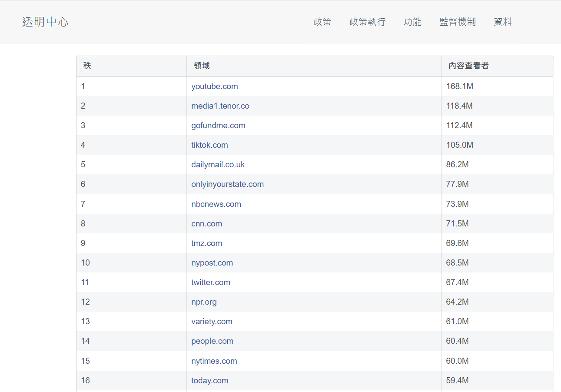Select the 61.0M value
This screenshot has height=392, width=561.
[457, 322]
